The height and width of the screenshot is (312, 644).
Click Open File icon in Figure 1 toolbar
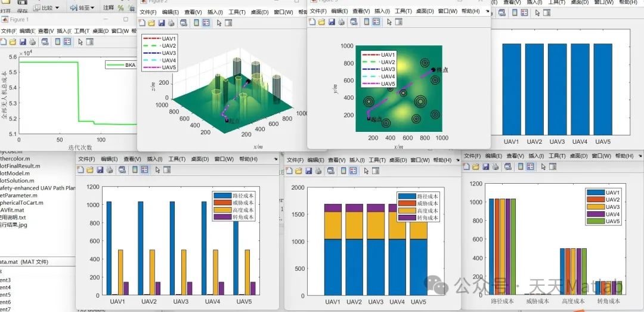13,42
